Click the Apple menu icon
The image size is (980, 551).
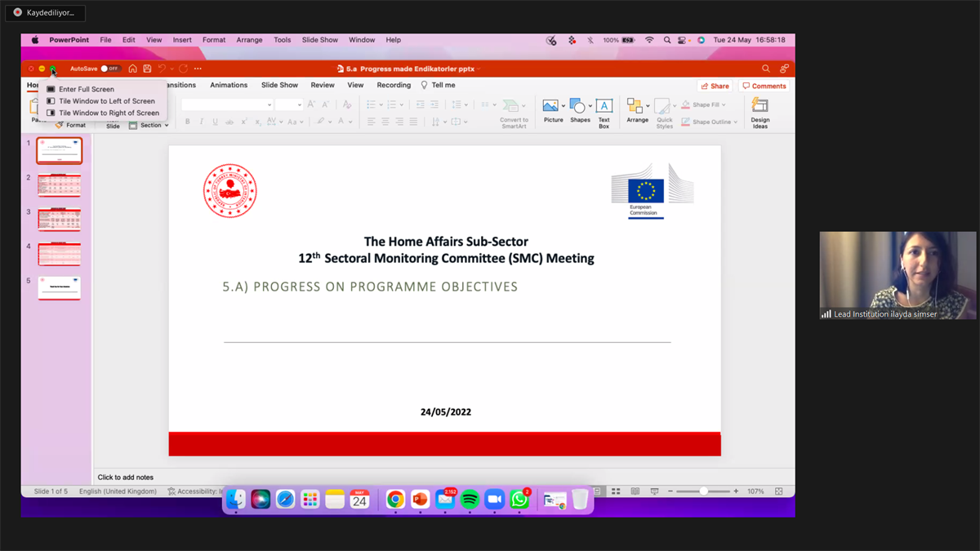[35, 40]
